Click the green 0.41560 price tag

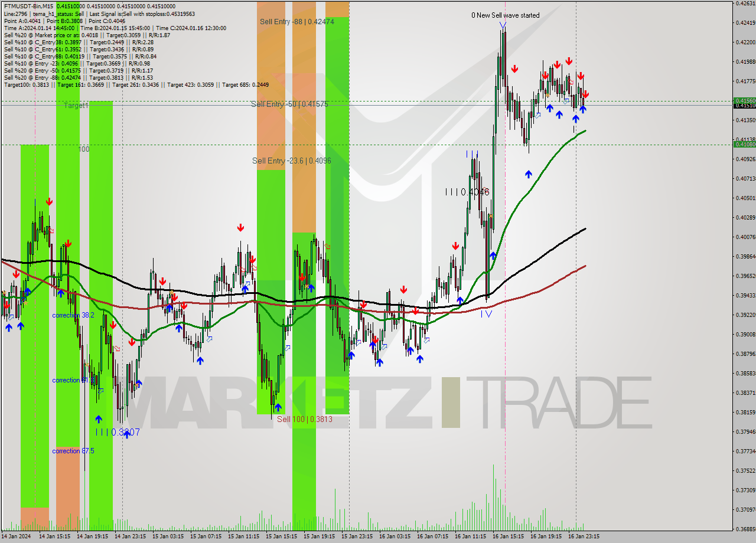pyautogui.click(x=744, y=100)
